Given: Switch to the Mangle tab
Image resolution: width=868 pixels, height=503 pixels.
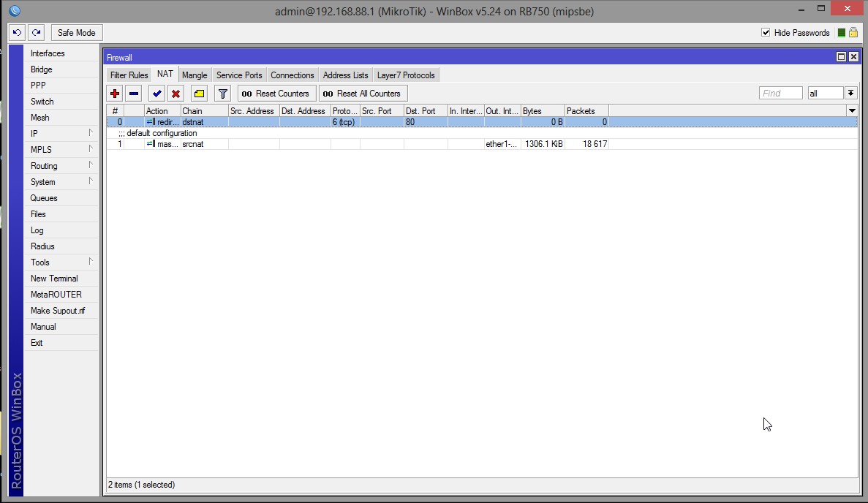Looking at the screenshot, I should pyautogui.click(x=195, y=75).
